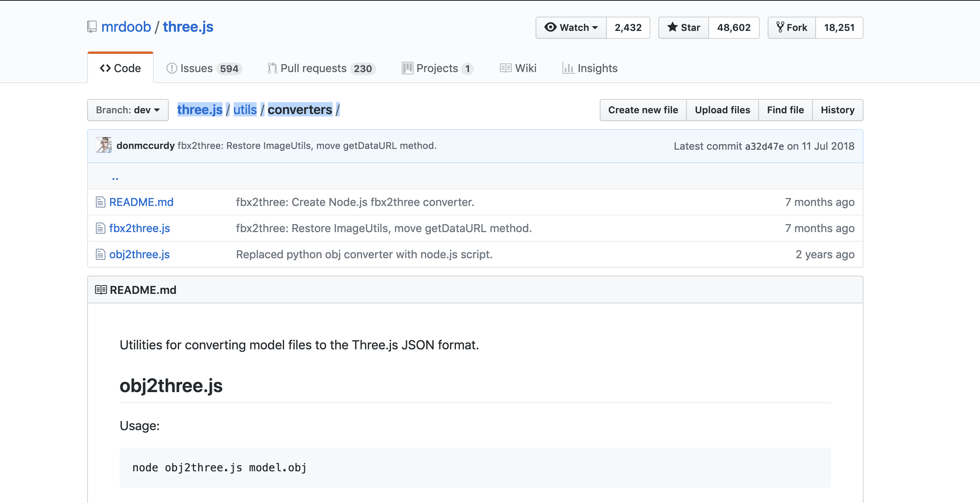Open the obj2three.js file

(x=139, y=254)
